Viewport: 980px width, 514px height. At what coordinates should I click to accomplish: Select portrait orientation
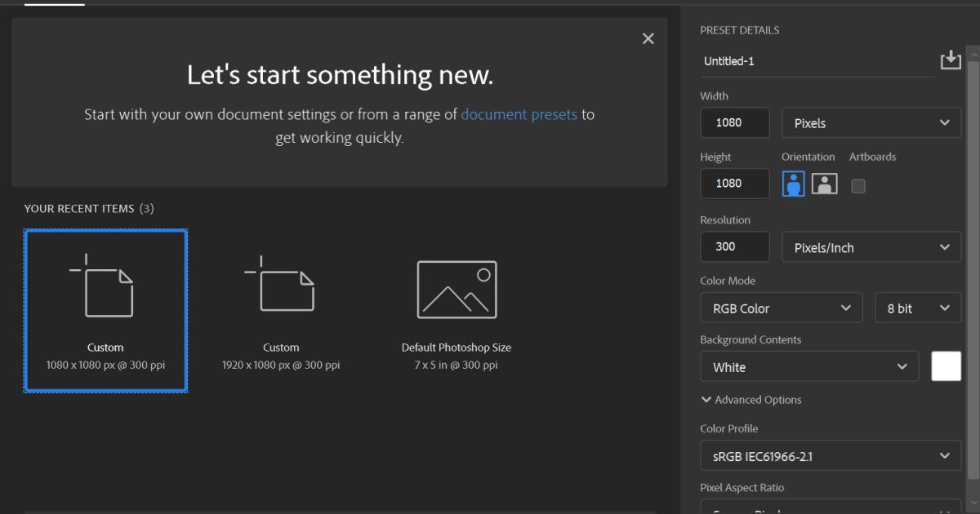pyautogui.click(x=793, y=184)
